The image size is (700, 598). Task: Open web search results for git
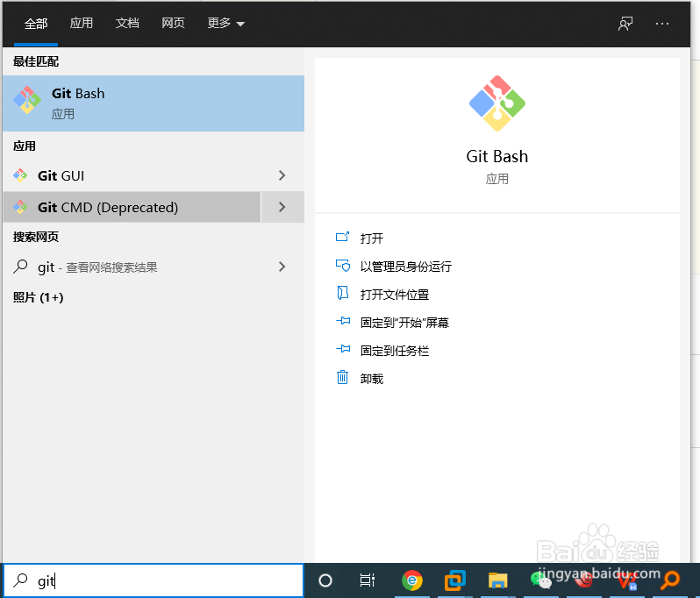(x=132, y=267)
